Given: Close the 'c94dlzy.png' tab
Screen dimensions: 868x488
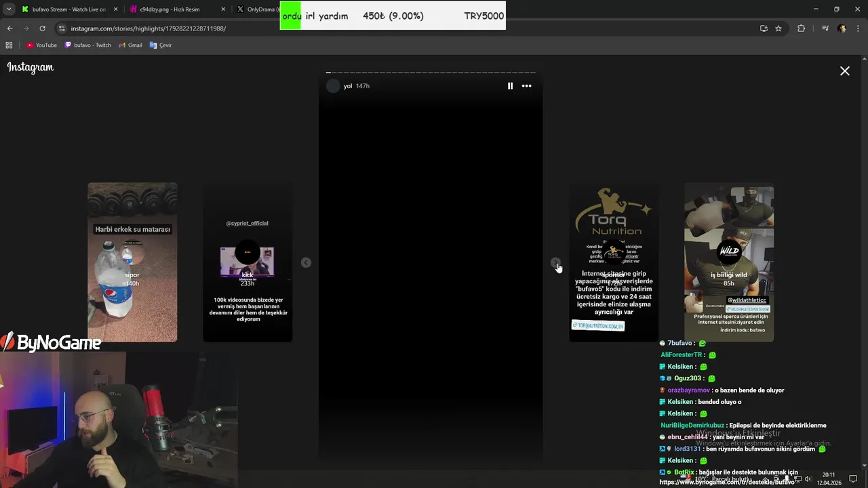Looking at the screenshot, I should 224,9.
